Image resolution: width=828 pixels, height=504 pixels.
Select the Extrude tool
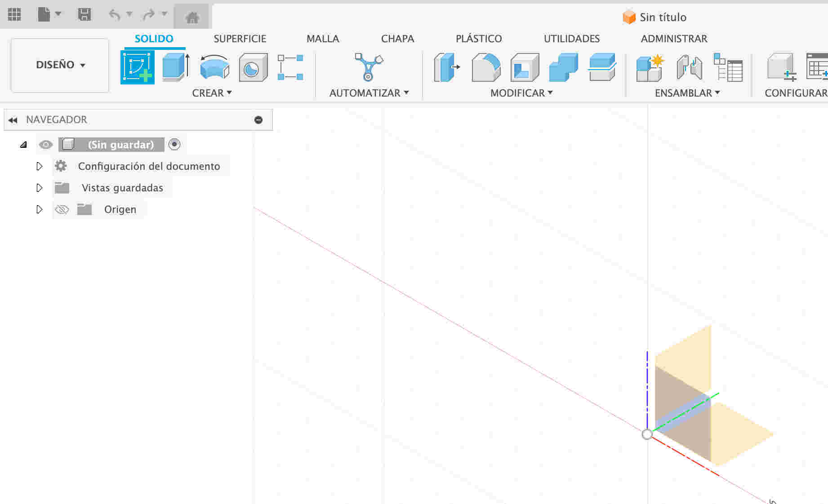coord(176,67)
